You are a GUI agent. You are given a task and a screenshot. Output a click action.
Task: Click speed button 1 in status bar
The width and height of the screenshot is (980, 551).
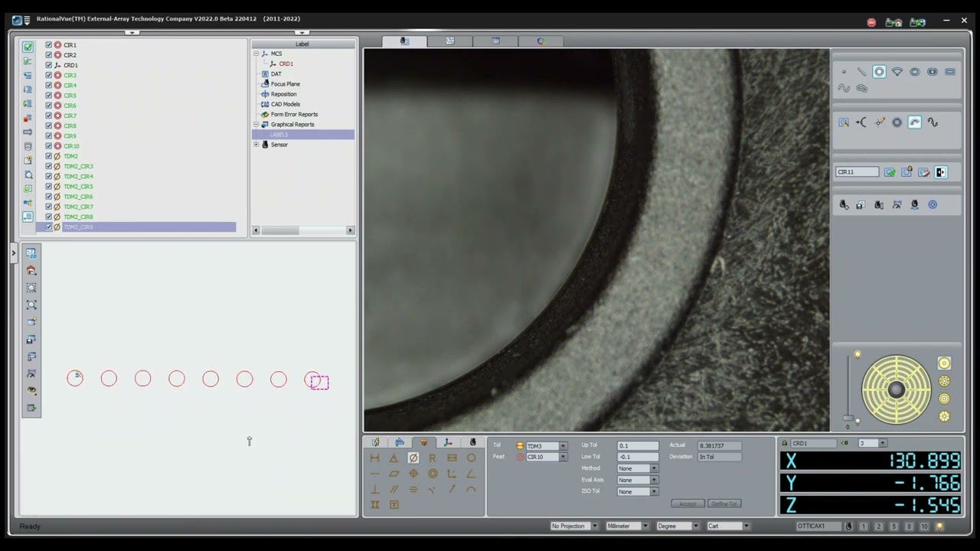pyautogui.click(x=864, y=527)
